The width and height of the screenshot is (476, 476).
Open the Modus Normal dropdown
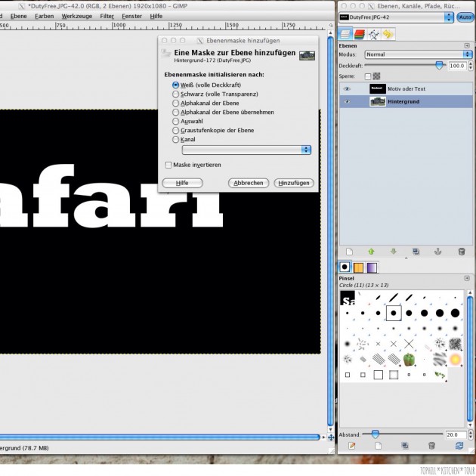419,54
